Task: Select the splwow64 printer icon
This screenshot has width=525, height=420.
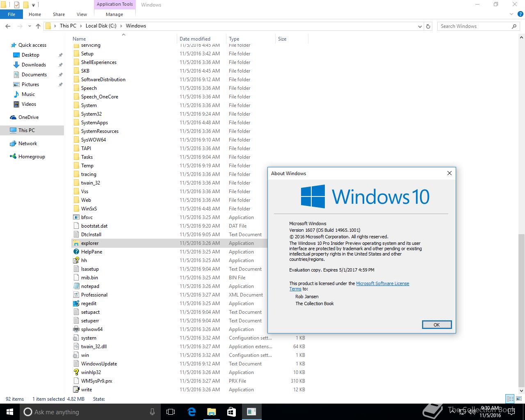Action: click(76, 329)
